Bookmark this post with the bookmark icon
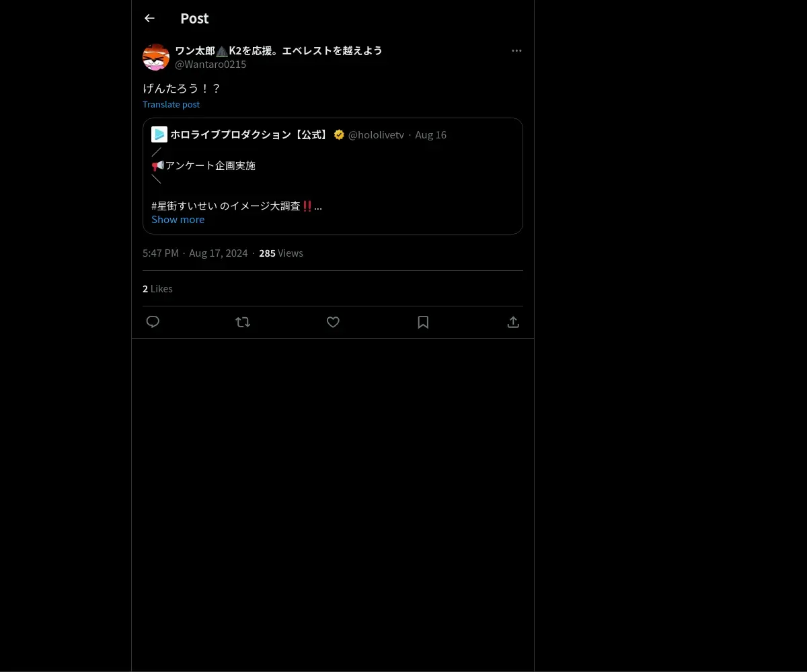The image size is (807, 672). click(423, 322)
